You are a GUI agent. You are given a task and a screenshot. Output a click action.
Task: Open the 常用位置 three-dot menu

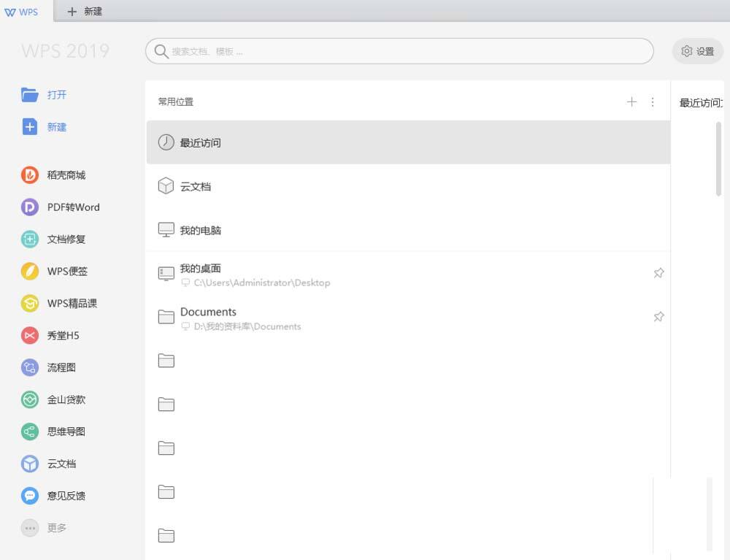653,102
